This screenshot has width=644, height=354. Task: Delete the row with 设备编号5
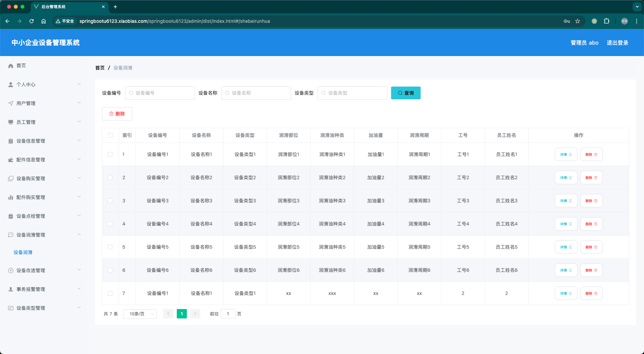[x=591, y=247]
